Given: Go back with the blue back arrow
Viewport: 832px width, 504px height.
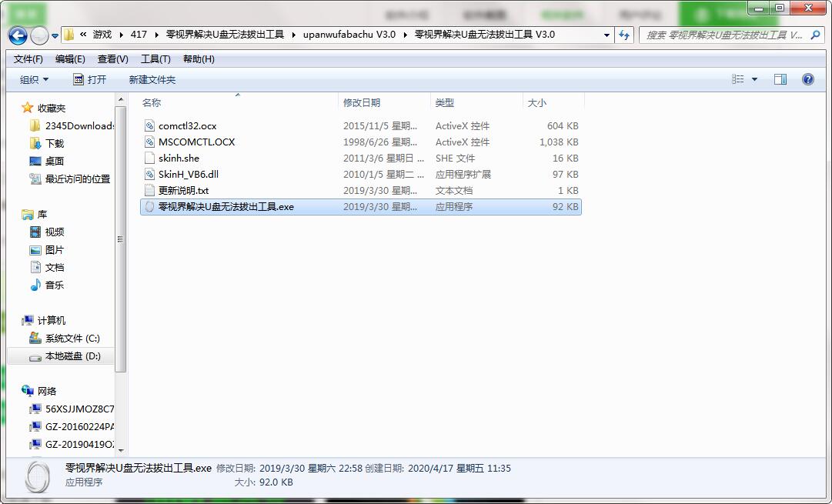Looking at the screenshot, I should click(x=18, y=35).
